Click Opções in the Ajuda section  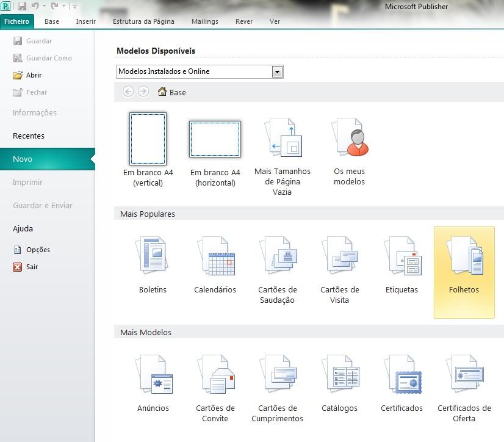click(x=38, y=250)
